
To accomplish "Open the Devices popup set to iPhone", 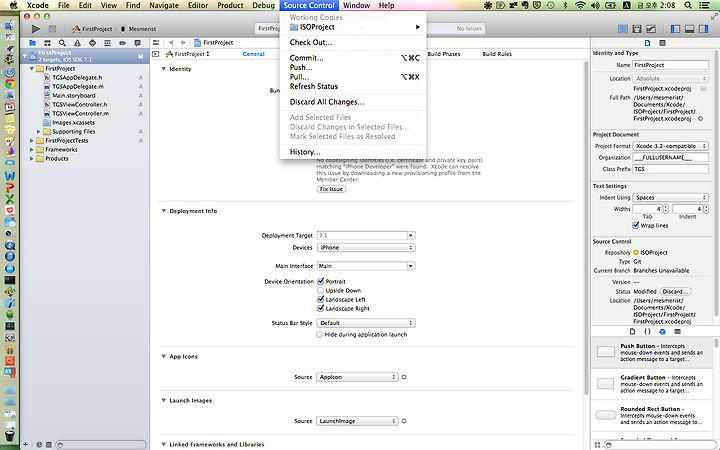I will [x=366, y=248].
